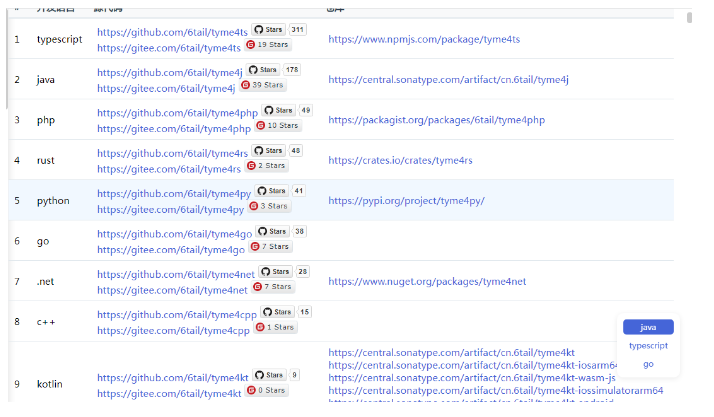Open the GitHub tyme4cpp repository link

pyautogui.click(x=177, y=315)
